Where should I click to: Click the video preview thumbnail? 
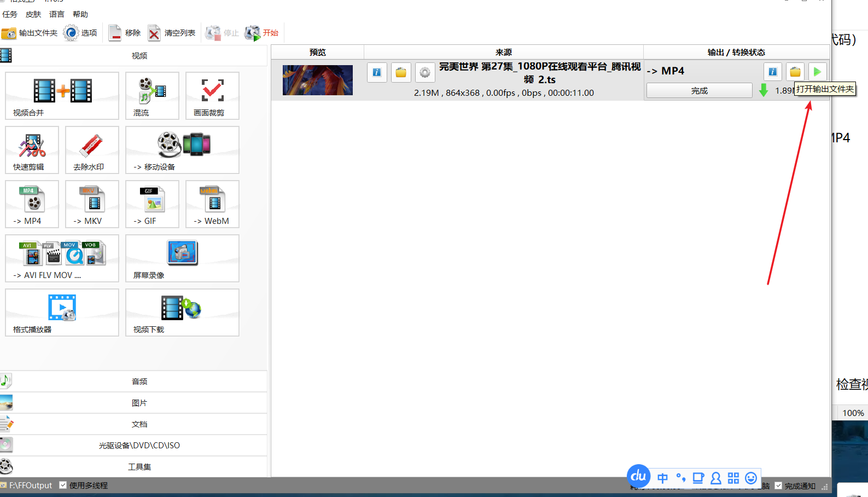(x=317, y=80)
